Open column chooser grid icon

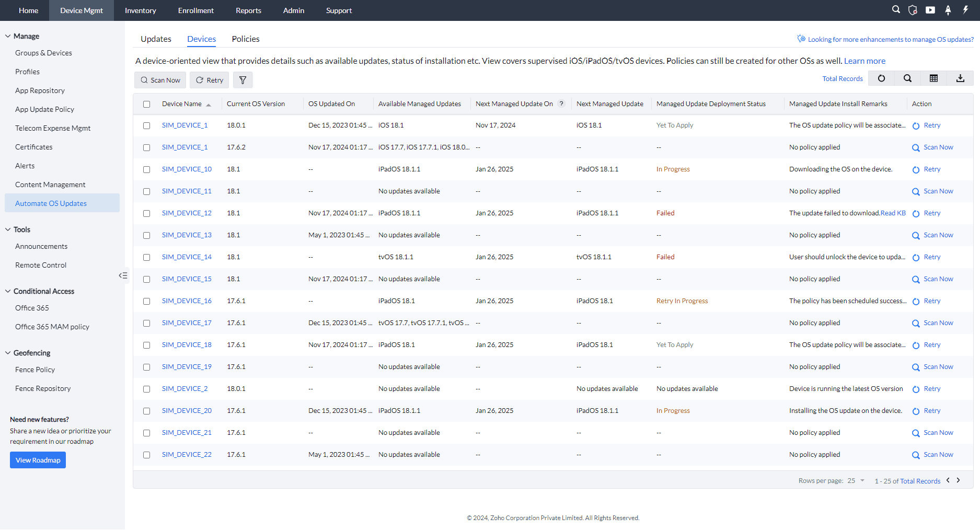(934, 78)
